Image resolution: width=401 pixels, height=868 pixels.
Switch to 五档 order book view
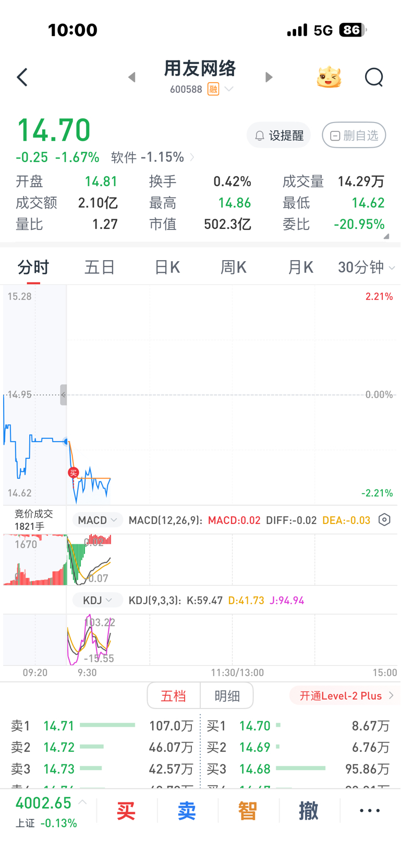pos(174,696)
